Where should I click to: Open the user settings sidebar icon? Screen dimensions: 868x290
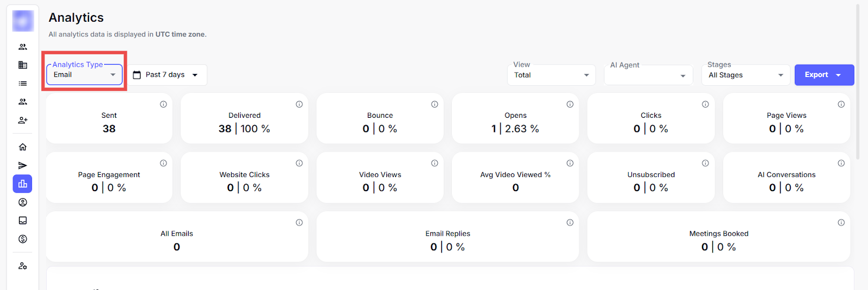pyautogui.click(x=23, y=266)
